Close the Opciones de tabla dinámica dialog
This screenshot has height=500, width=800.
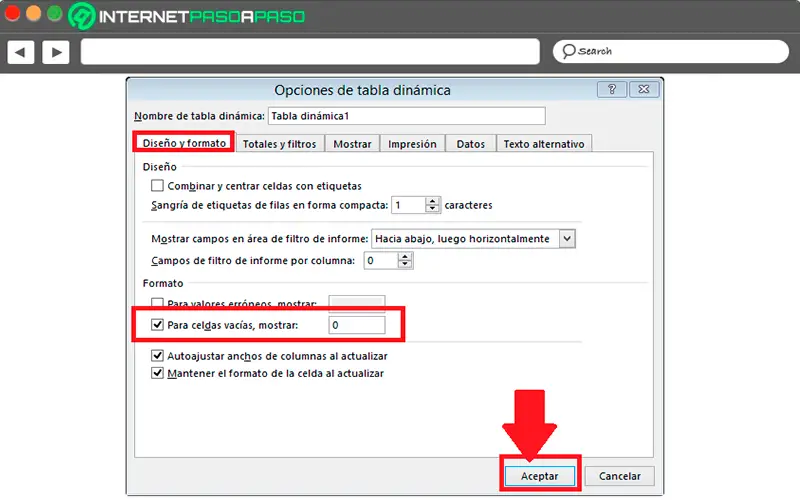[x=644, y=89]
